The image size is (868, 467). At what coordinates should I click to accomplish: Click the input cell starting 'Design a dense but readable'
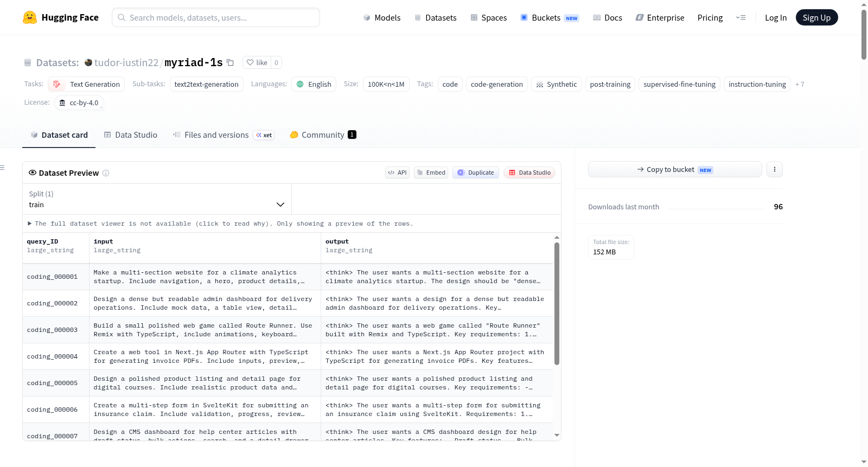205,303
